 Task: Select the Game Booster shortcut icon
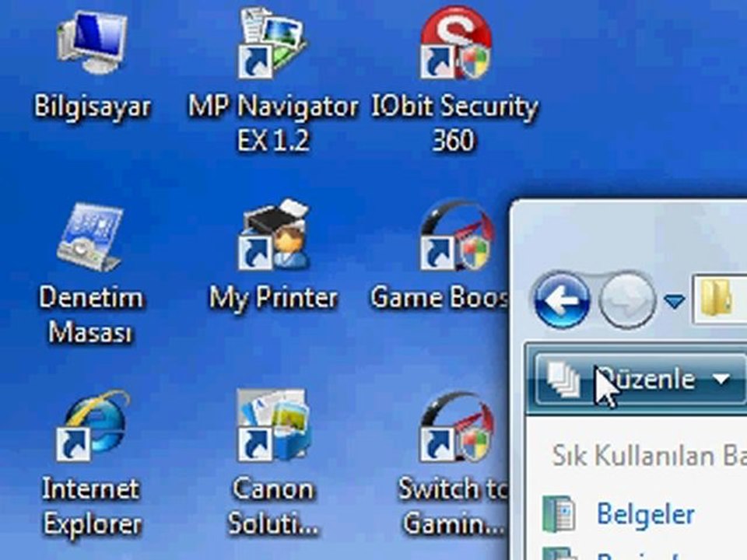point(457,236)
